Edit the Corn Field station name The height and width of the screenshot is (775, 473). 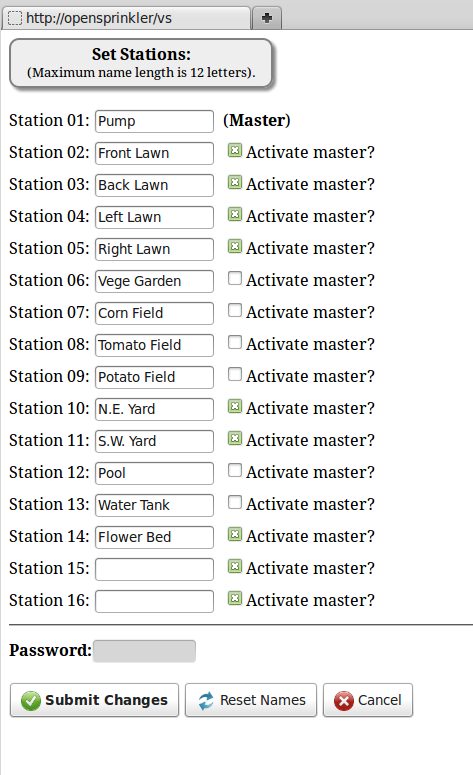coord(154,313)
